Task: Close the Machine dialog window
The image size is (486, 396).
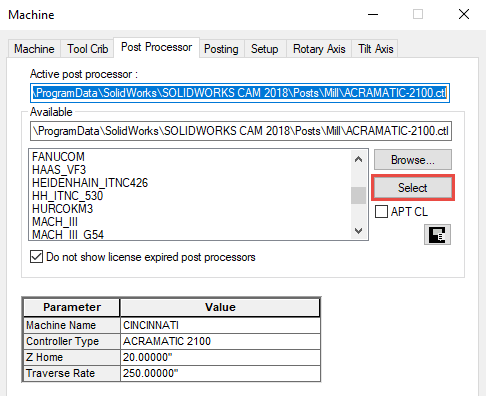Action: (x=464, y=14)
